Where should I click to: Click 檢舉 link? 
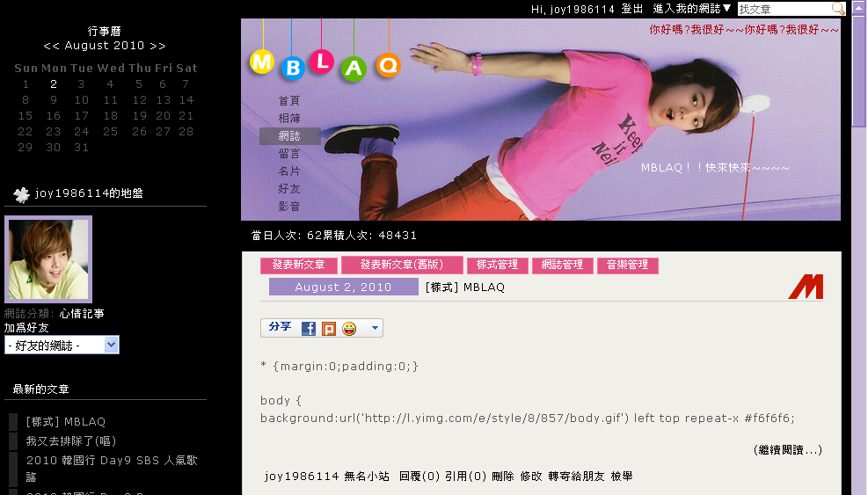click(622, 477)
